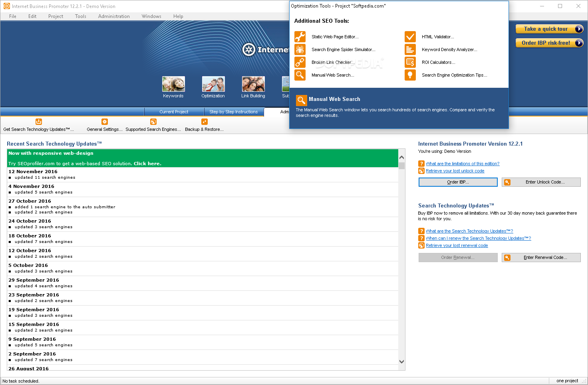
Task: Switch to Step by Step Instructions tab
Action: click(x=234, y=112)
